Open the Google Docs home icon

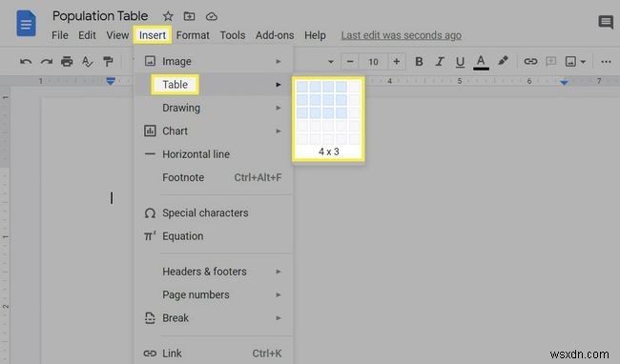point(26,24)
